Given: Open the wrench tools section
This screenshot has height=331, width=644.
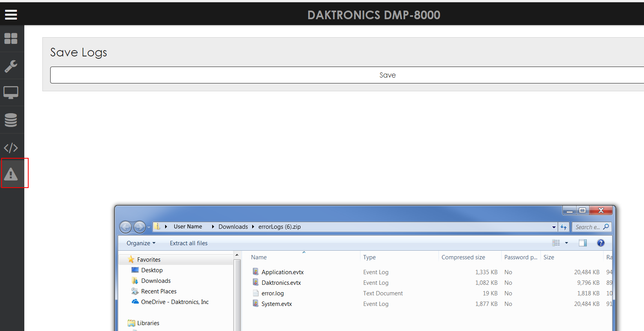Looking at the screenshot, I should click(x=11, y=66).
